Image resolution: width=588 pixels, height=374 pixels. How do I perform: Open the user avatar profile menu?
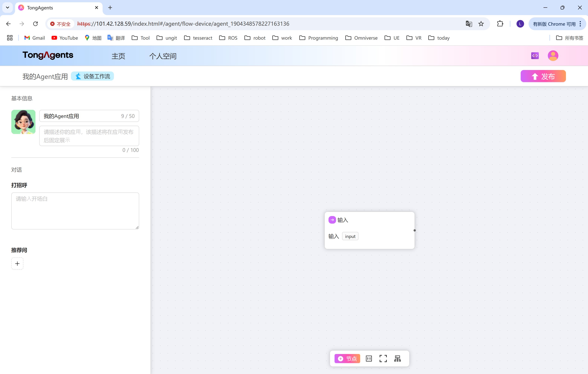[x=553, y=56]
